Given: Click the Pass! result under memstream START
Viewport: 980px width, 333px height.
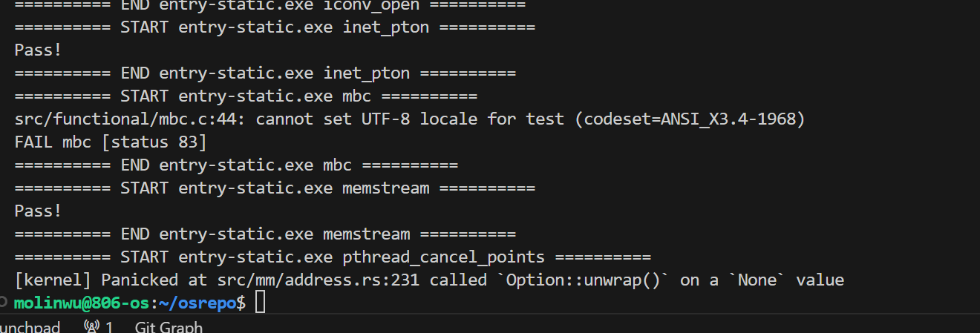Looking at the screenshot, I should point(38,211).
